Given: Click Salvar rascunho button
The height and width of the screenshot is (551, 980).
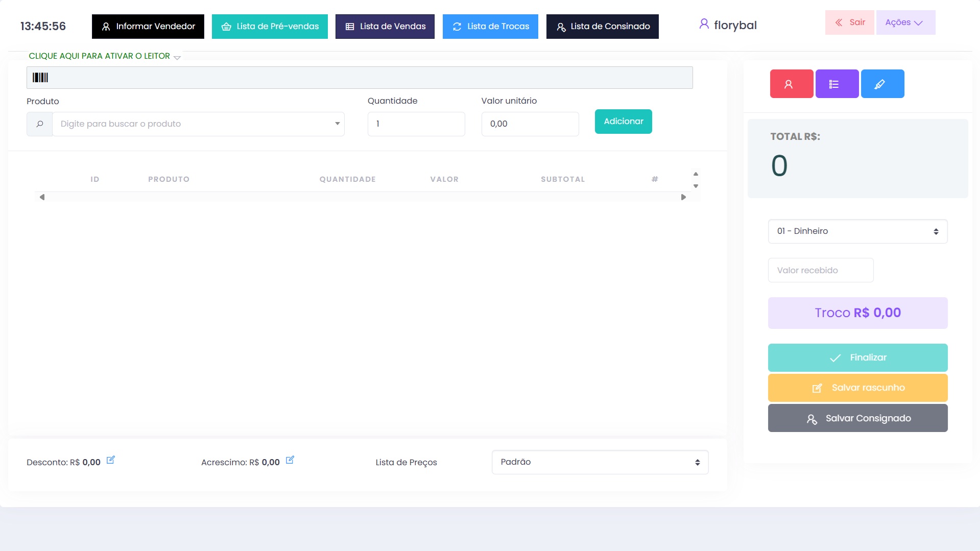Looking at the screenshot, I should click(x=857, y=388).
